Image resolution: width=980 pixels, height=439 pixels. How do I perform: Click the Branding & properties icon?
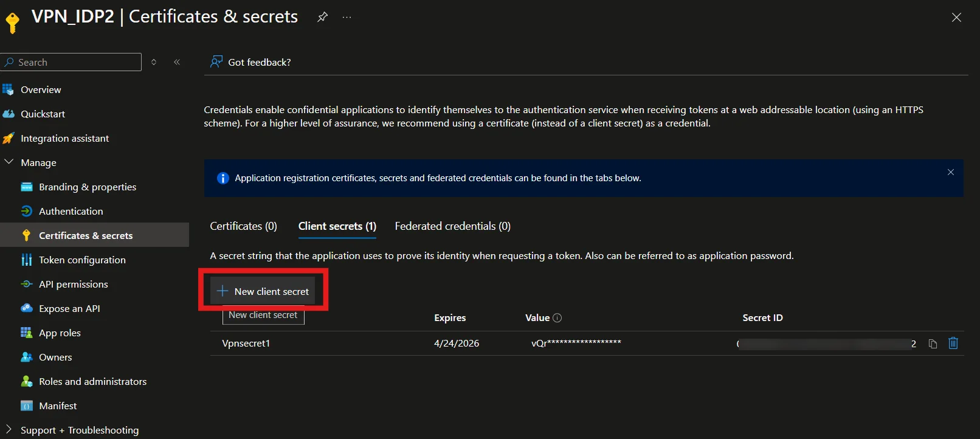point(26,187)
